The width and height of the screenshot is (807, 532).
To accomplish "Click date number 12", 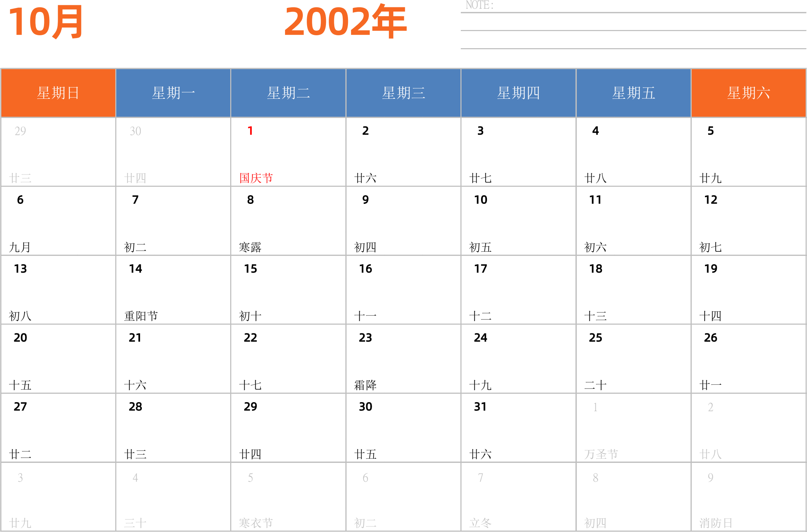I will [x=711, y=200].
